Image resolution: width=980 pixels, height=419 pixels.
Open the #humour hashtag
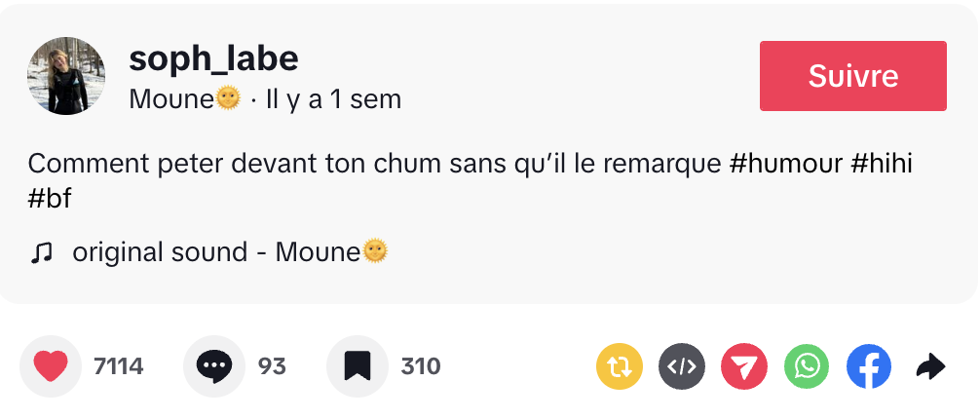pyautogui.click(x=785, y=164)
